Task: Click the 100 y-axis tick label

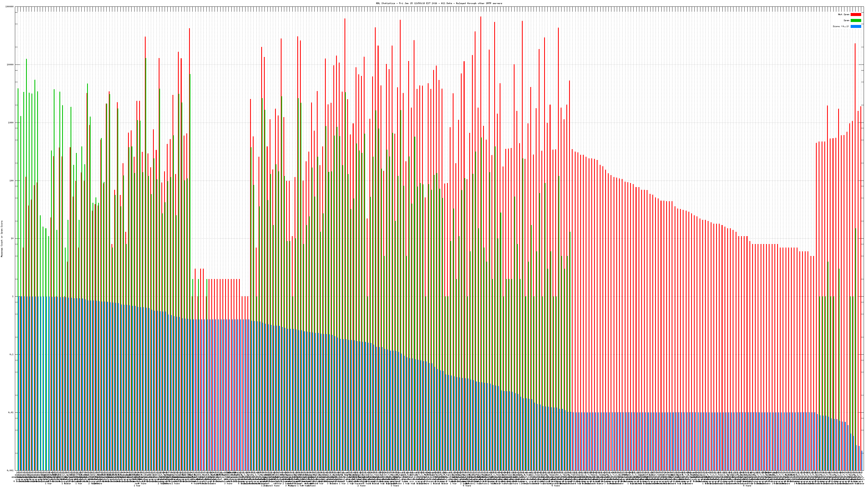Action: 11,181
